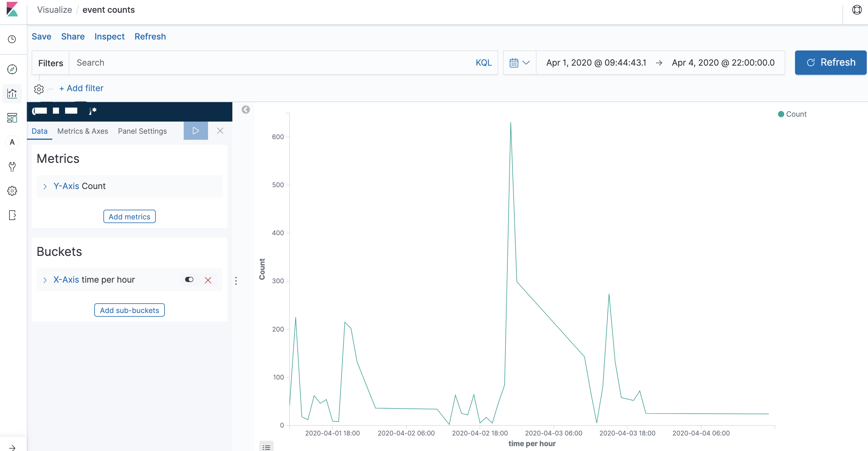The width and height of the screenshot is (868, 451).
Task: Click the logout icon in sidebar
Action: coord(12,215)
